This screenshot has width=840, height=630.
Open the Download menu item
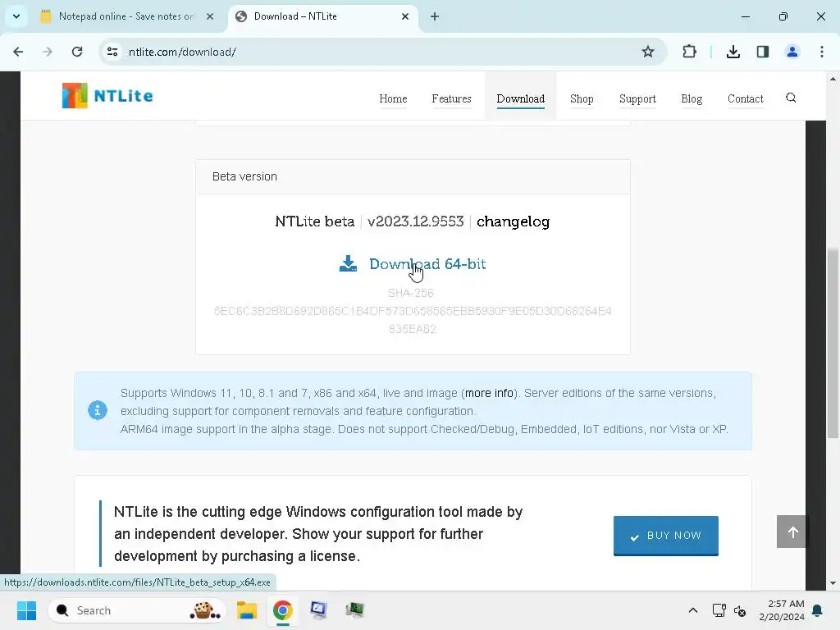521,99
